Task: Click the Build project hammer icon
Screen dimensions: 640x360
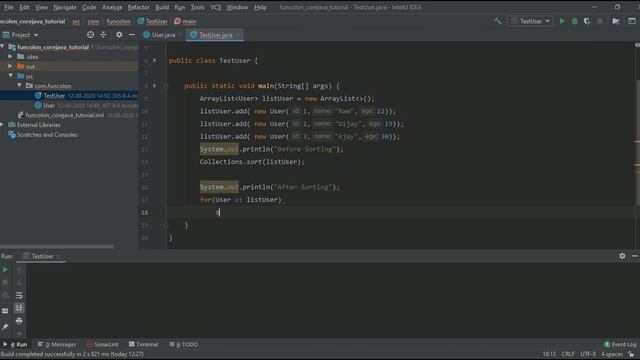Action: pyautogui.click(x=498, y=21)
